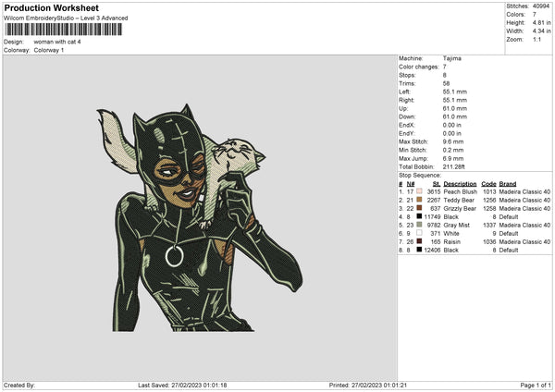The width and height of the screenshot is (555, 392).
Task: Click the 'Stop Sequence:' heading
Action: [x=420, y=176]
